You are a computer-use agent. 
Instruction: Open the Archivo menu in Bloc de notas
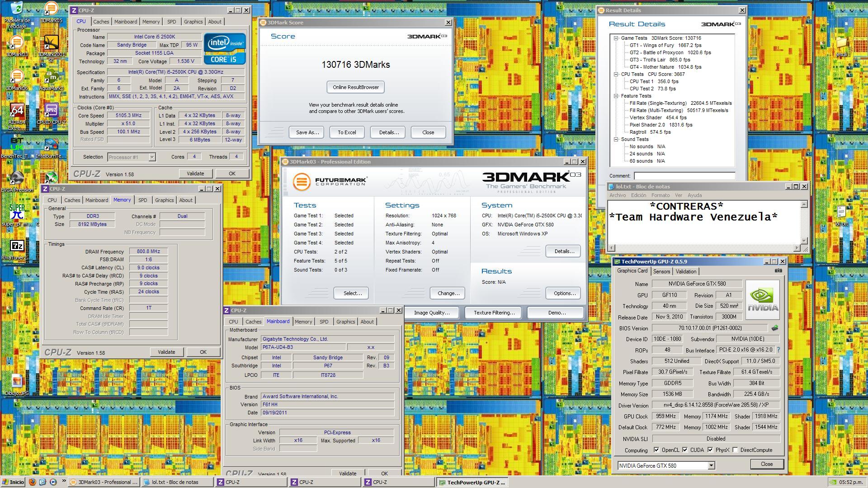click(618, 195)
